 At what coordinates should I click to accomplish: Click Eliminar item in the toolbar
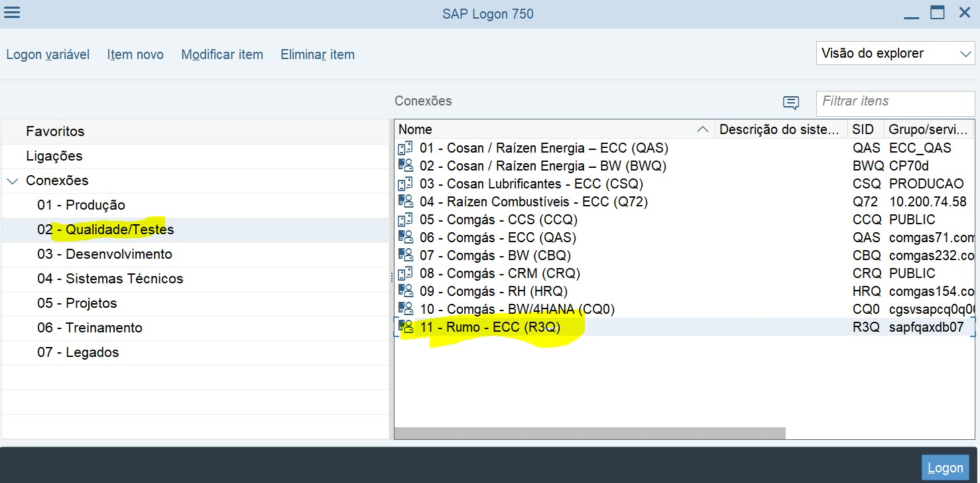(x=318, y=54)
